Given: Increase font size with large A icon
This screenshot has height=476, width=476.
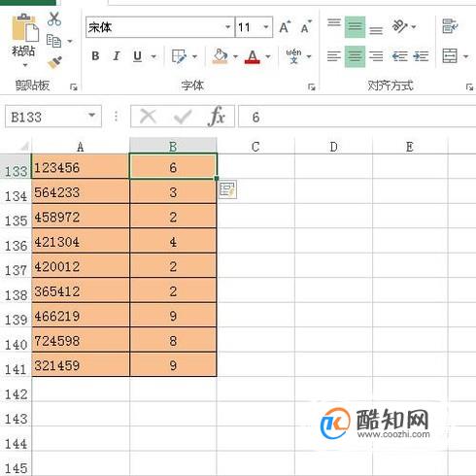Looking at the screenshot, I should (285, 27).
